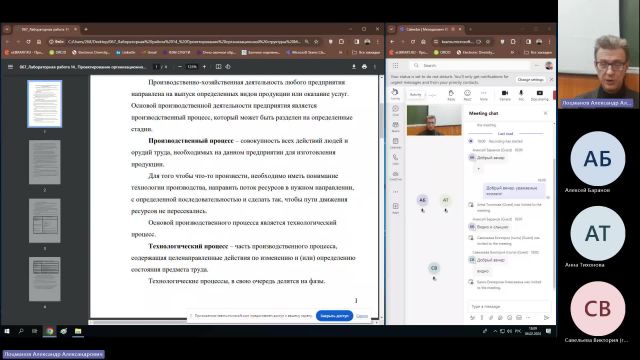Screen dimensions: 640x360
Task: Open the emoji picker in the chat composer
Action: coord(509,318)
